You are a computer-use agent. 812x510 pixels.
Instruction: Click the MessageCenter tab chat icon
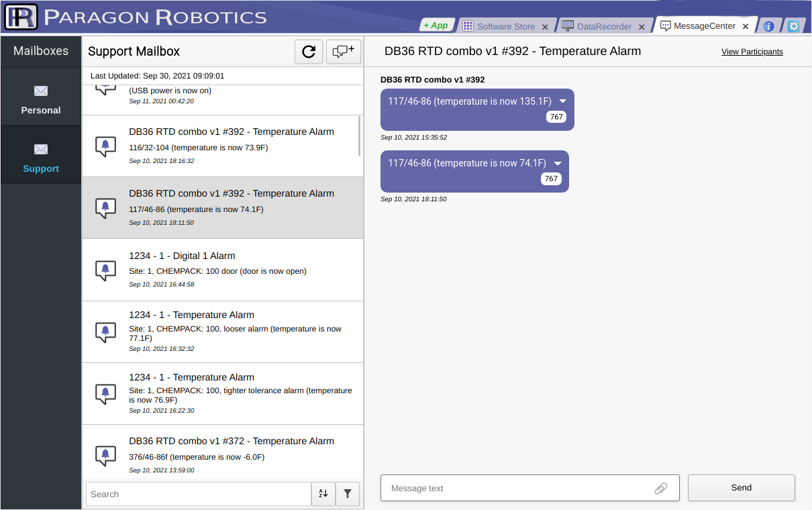[666, 26]
